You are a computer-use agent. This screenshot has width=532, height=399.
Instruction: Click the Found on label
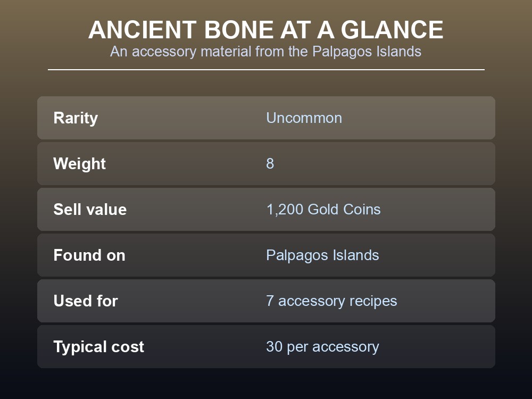click(x=89, y=255)
